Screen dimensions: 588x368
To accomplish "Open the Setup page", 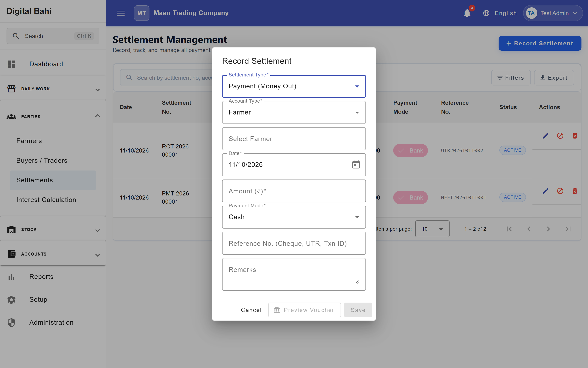I will coord(53,300).
